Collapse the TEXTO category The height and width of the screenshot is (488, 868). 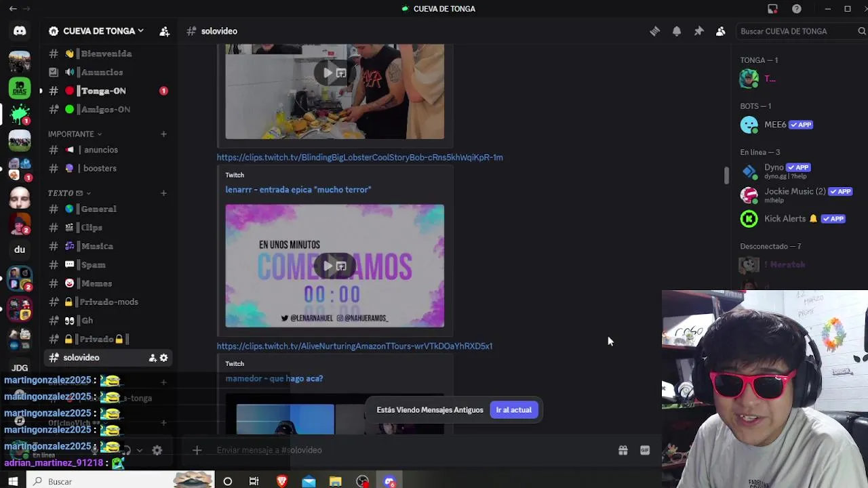point(69,193)
